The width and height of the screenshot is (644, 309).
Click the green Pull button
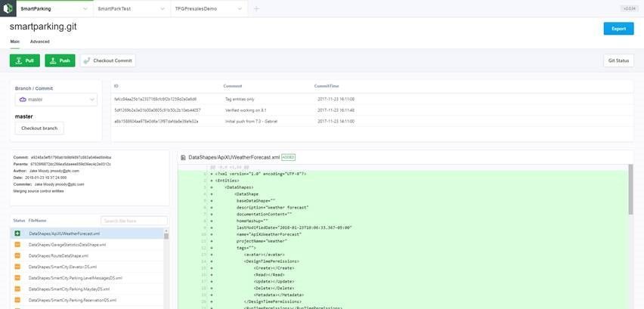[25, 60]
